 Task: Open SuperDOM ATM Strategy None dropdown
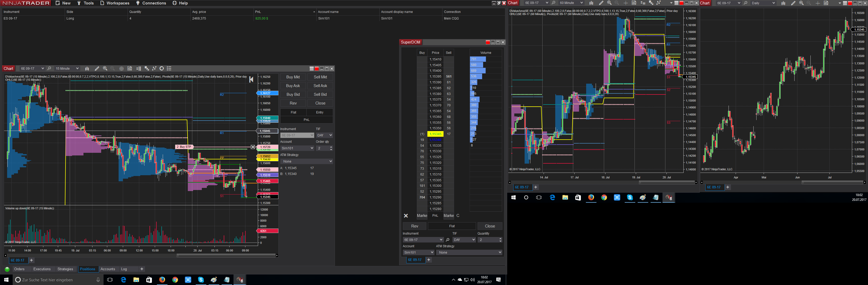[x=469, y=252]
